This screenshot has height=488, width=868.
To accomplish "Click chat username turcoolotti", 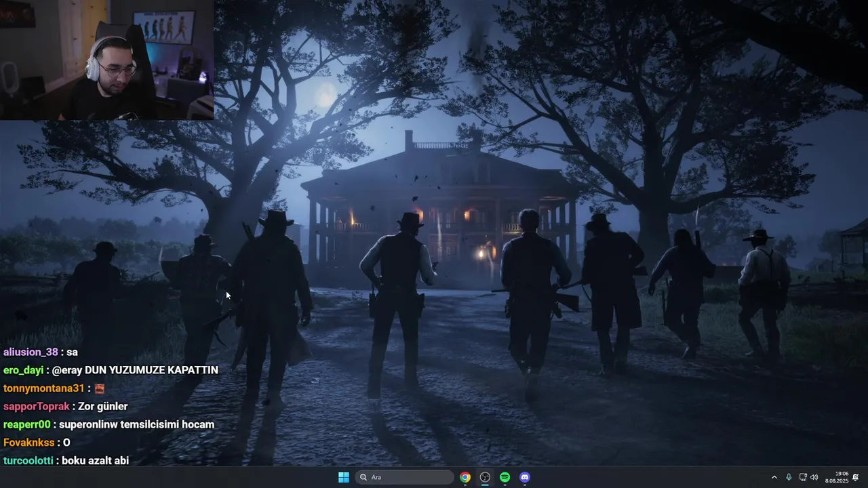I will coord(28,461).
